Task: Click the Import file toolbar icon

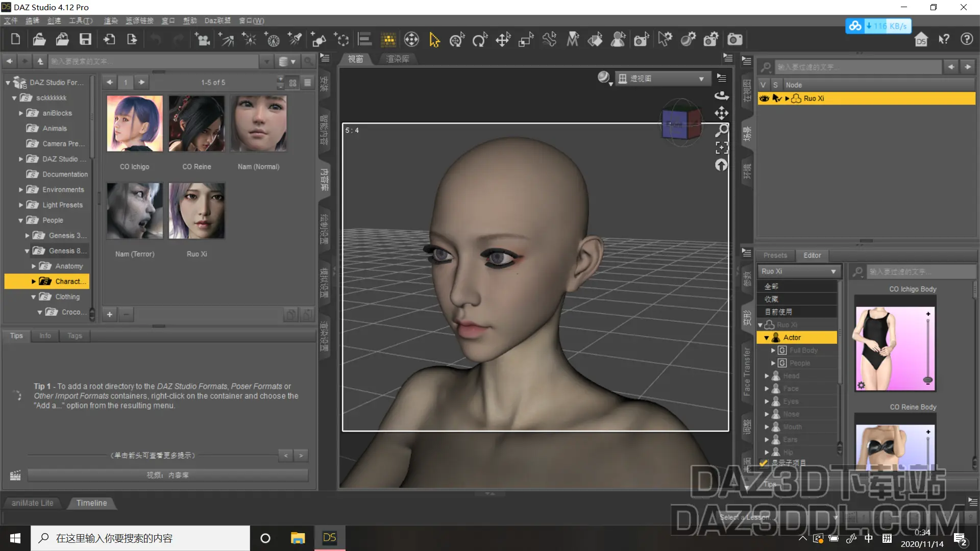Action: pos(109,39)
